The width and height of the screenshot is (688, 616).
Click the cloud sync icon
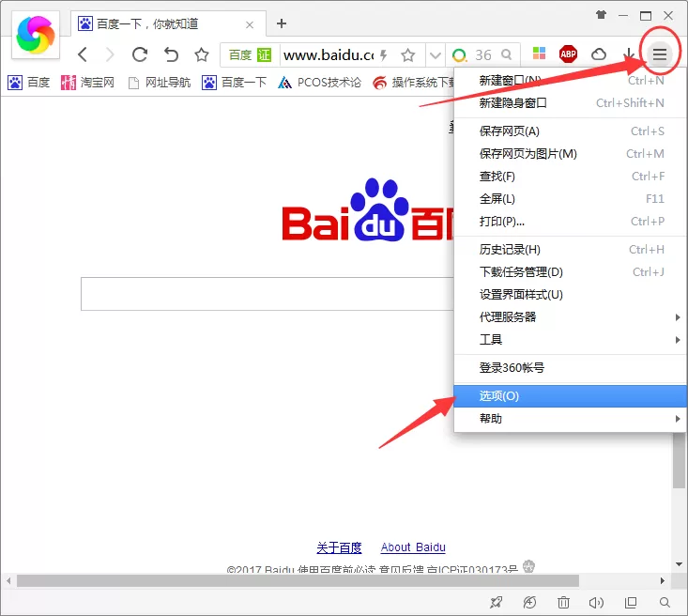599,54
